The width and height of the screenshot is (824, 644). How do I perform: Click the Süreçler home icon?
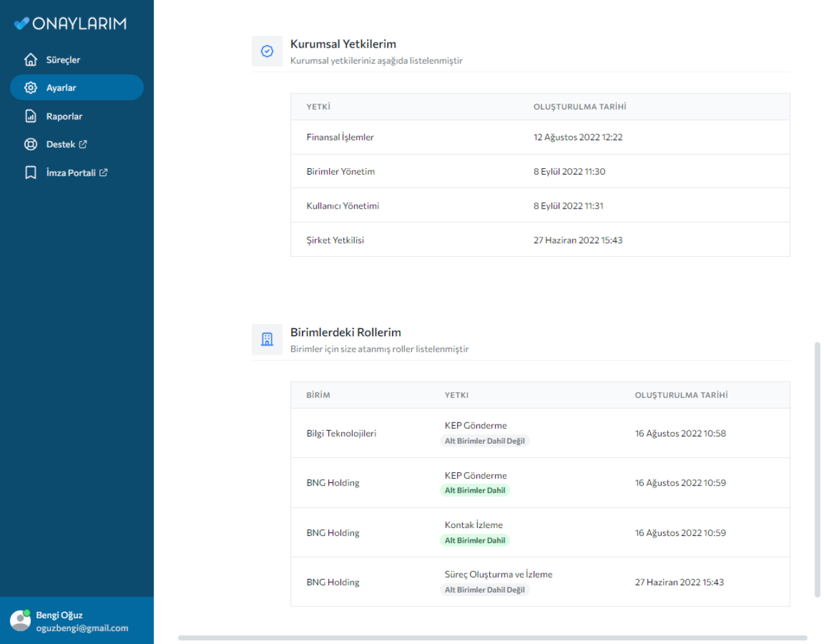click(x=30, y=60)
